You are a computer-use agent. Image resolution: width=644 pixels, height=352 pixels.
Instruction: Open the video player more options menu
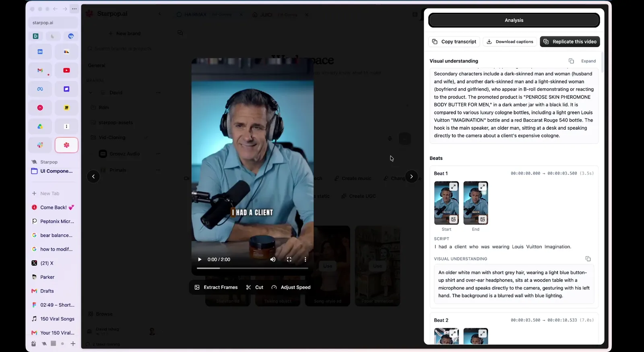point(305,259)
